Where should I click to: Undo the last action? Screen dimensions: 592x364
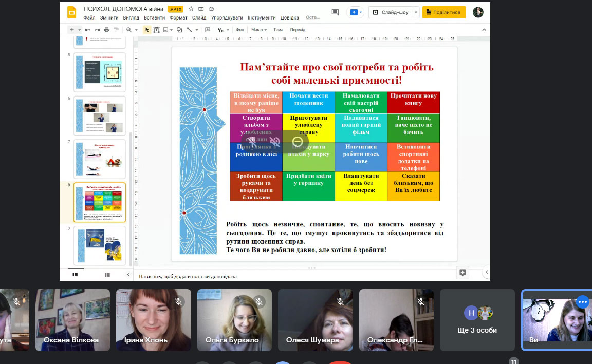tap(87, 30)
